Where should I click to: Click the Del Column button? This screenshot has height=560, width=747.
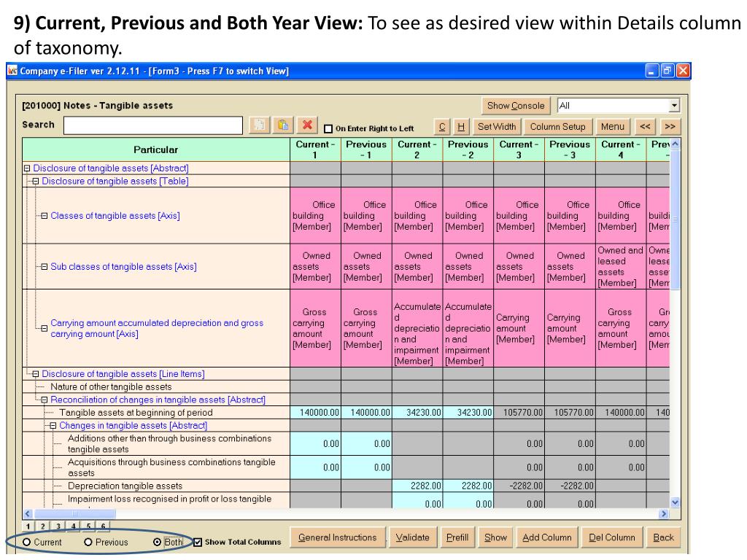(612, 537)
